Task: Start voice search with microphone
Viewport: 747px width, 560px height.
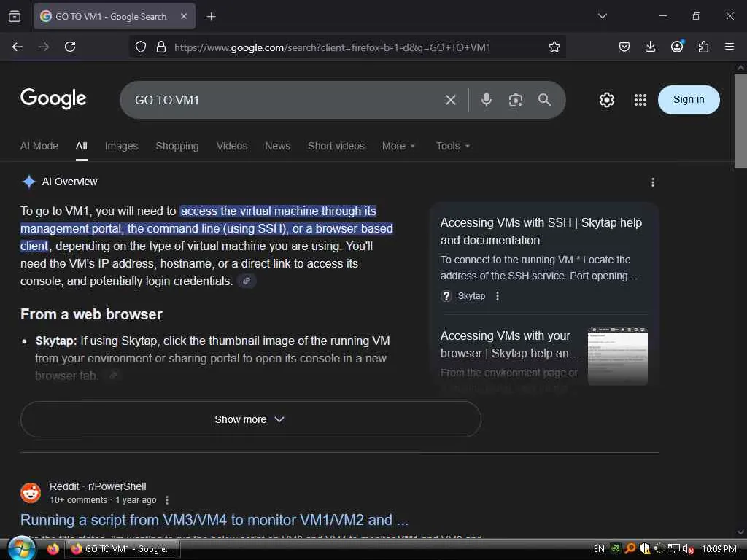Action: point(487,99)
